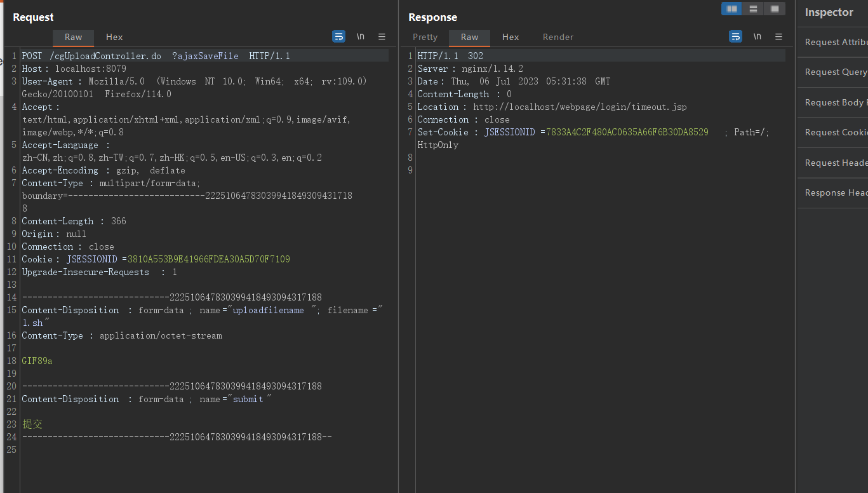Viewport: 868px width, 493px height.
Task: Click request JSESSIONID cookie value 3810A553B9E41966FDEA30A5D70F7109
Action: tap(209, 259)
